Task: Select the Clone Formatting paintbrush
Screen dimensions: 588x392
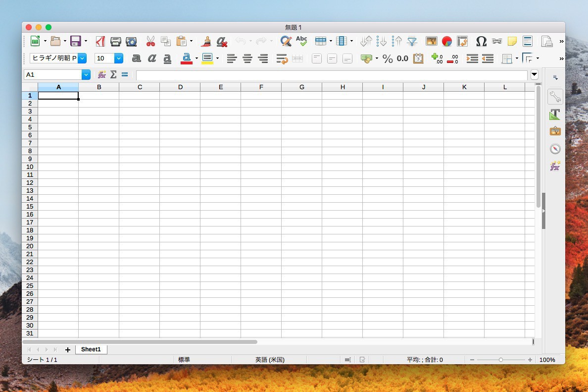Action: click(x=206, y=41)
